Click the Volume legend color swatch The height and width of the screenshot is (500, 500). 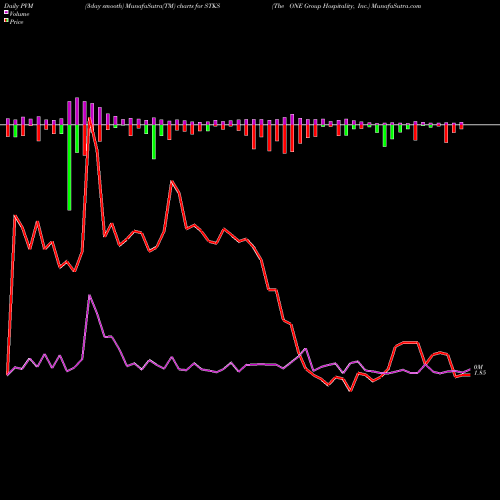[x=6, y=12]
